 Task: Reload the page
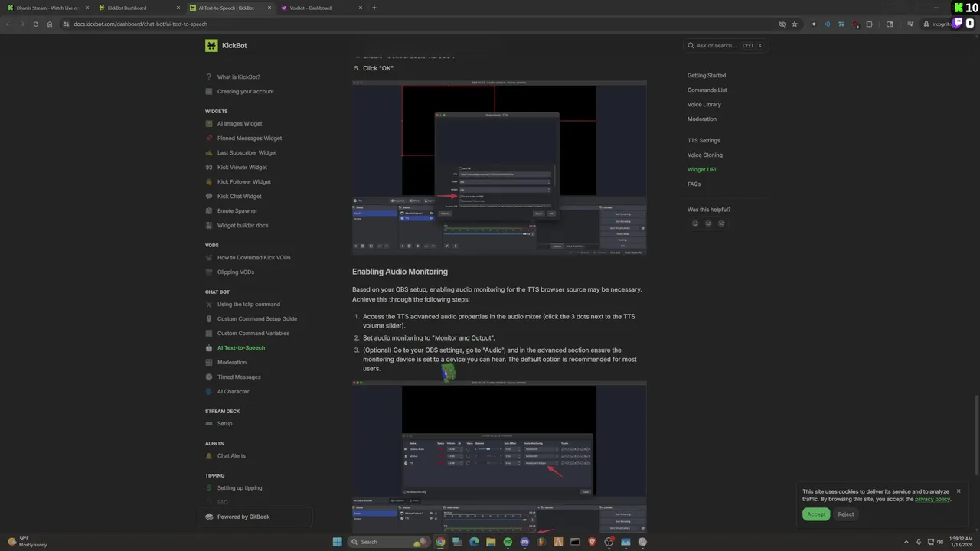35,24
